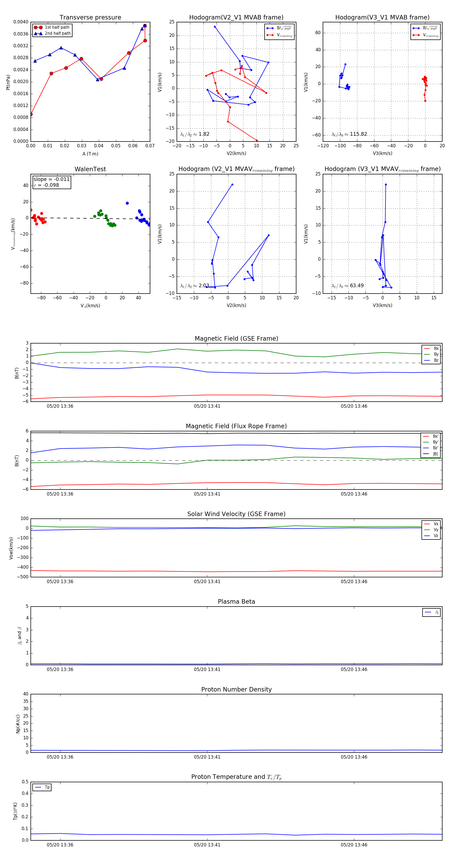This screenshot has width=473, height=868.
Task: Click the 'Tp' legend entry
Action: point(42,788)
